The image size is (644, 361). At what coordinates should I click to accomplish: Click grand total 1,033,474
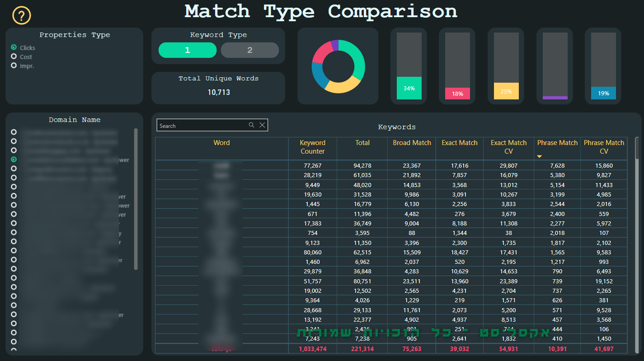click(x=313, y=349)
